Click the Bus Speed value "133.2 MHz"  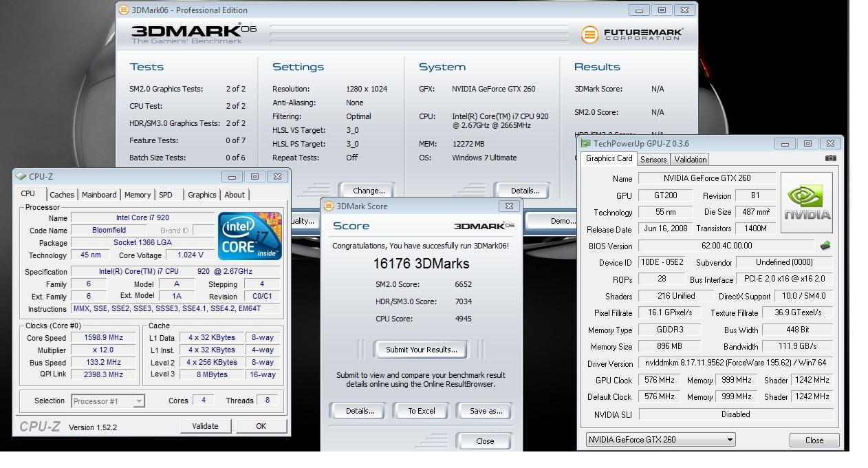102,363
